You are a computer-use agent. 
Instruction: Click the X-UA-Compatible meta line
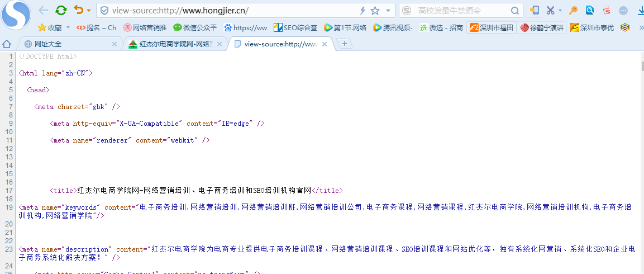point(157,124)
